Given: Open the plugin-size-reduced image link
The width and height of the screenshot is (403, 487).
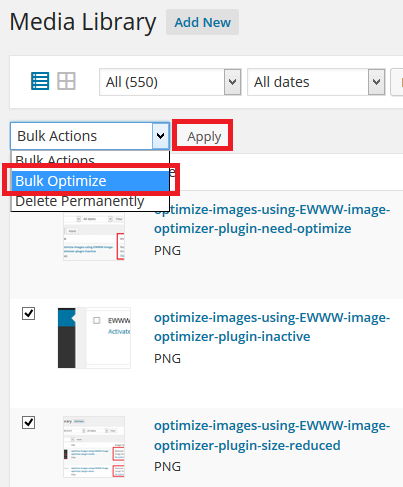Looking at the screenshot, I should tap(272, 435).
